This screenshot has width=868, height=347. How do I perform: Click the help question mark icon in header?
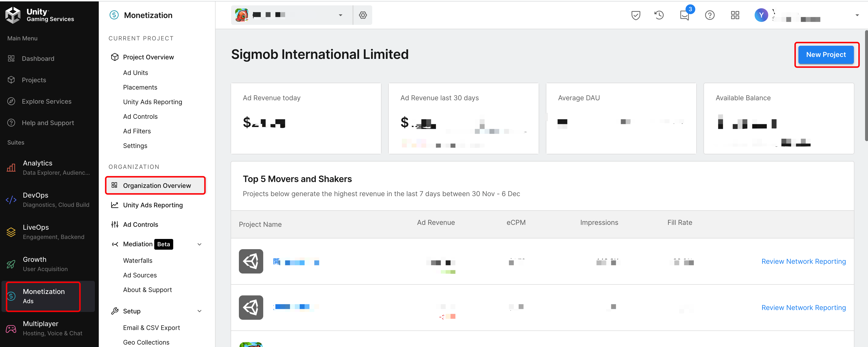point(710,15)
